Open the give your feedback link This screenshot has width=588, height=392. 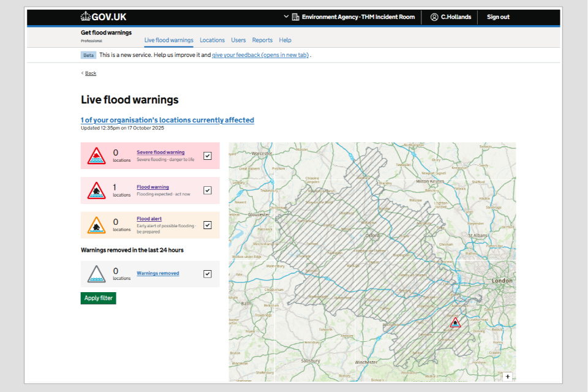[260, 55]
